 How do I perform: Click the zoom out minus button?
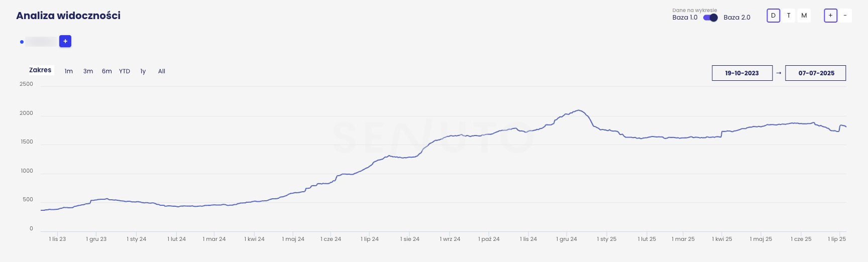pyautogui.click(x=845, y=16)
